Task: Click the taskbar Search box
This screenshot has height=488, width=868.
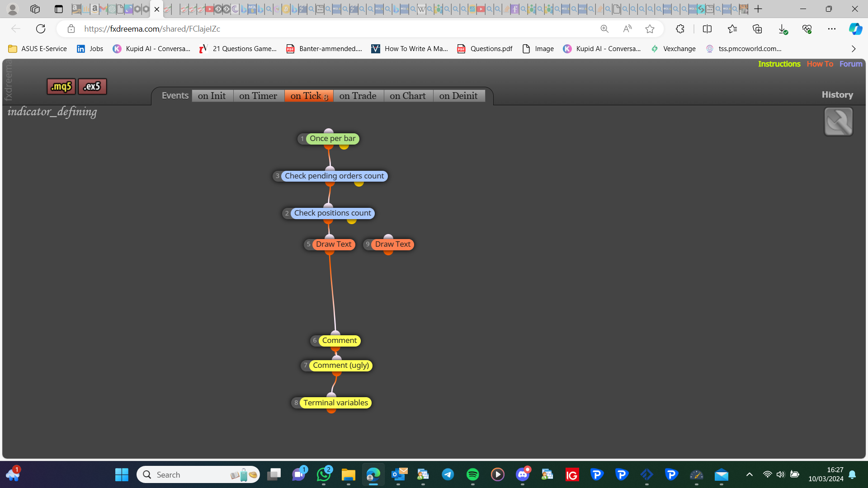Action: coord(198,475)
